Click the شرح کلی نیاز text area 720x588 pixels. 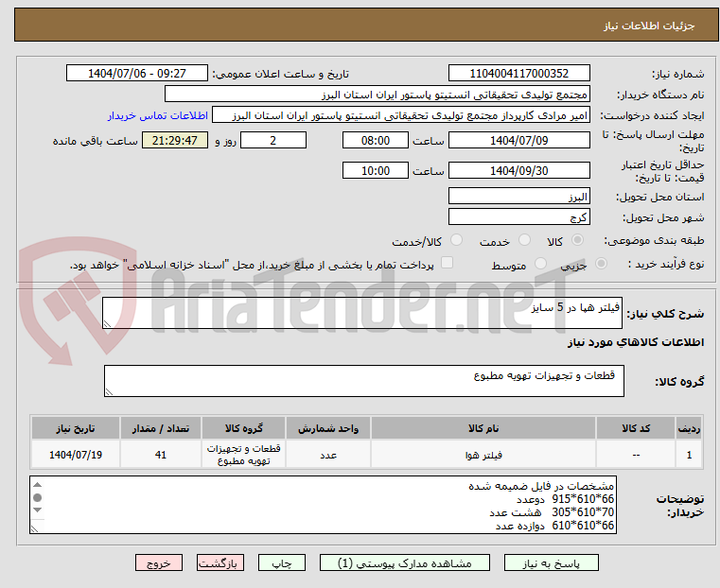[361, 313]
